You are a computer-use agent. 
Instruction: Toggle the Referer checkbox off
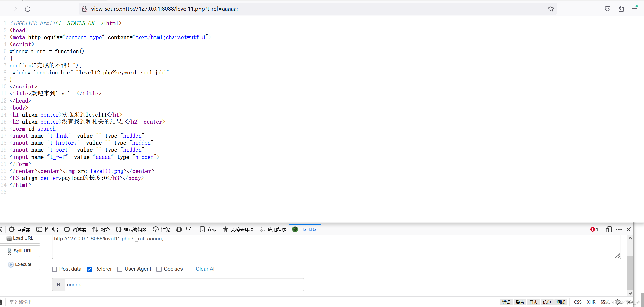tap(89, 269)
